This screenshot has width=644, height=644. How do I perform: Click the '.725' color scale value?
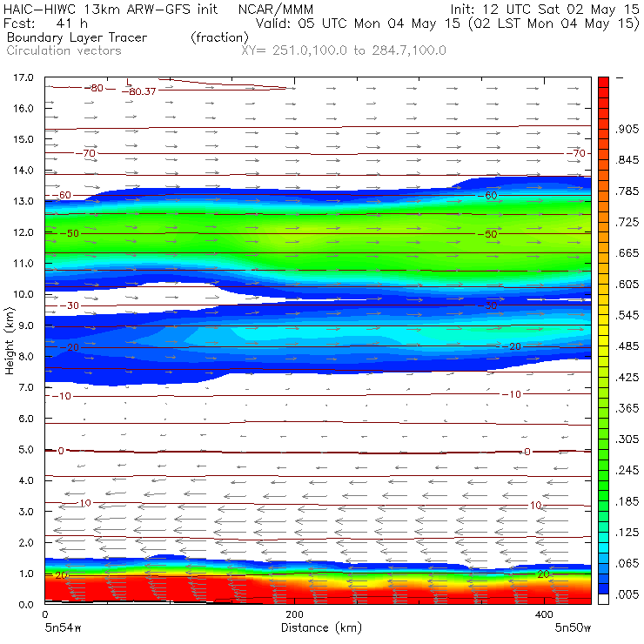coord(627,222)
